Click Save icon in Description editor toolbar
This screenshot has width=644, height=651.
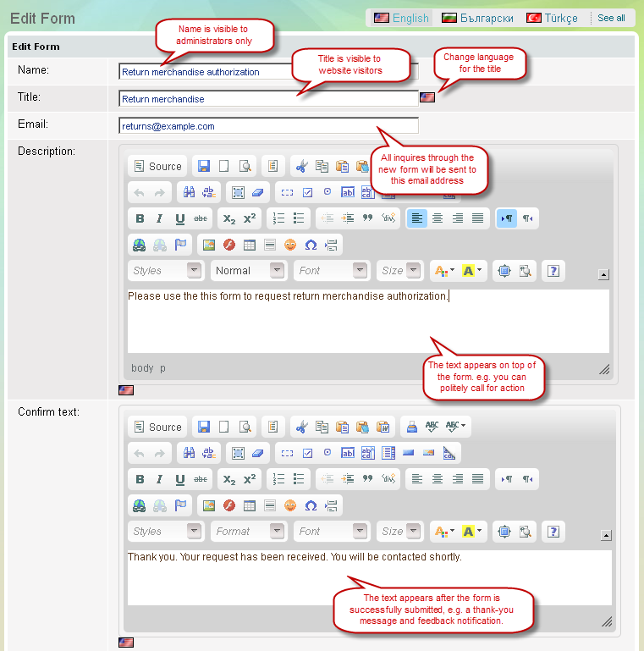click(203, 167)
